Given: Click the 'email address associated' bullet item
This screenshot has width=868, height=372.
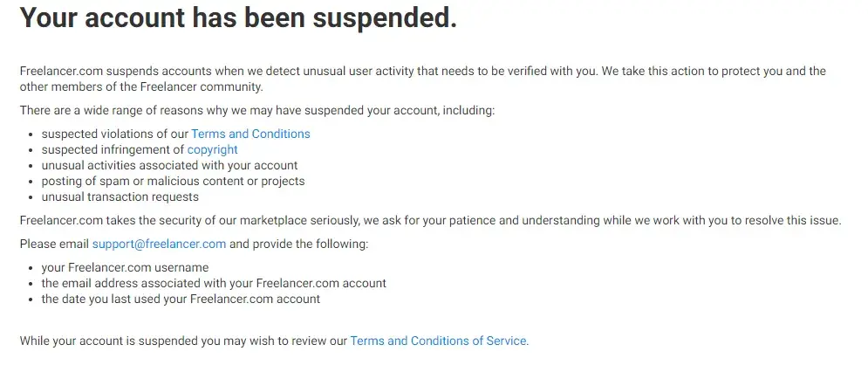Looking at the screenshot, I should pyautogui.click(x=214, y=283).
